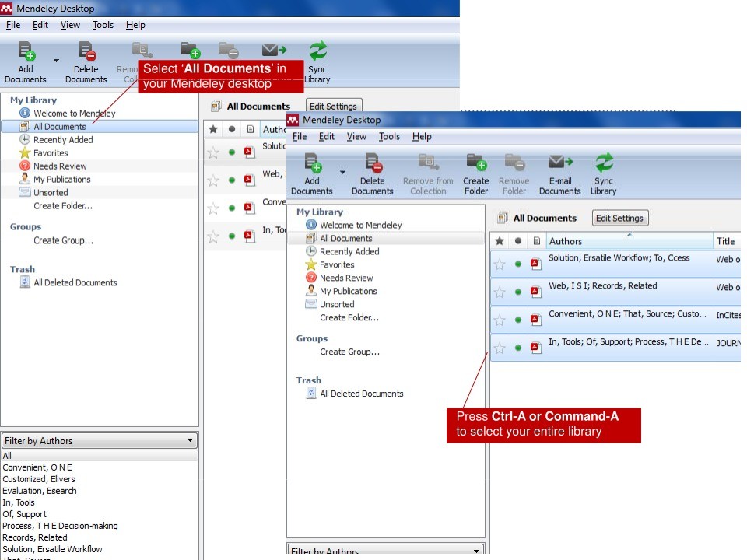
Task: Open Edit menu in front Mendeley window
Action: click(326, 137)
